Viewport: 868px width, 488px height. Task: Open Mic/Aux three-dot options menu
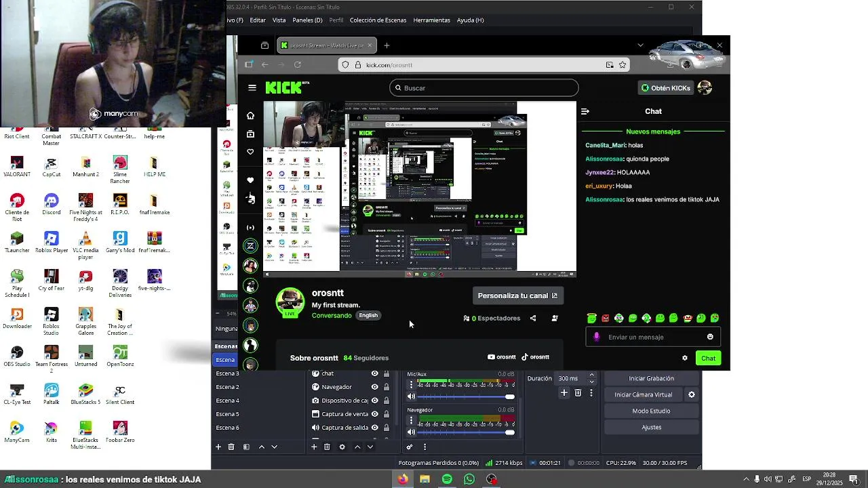point(411,385)
